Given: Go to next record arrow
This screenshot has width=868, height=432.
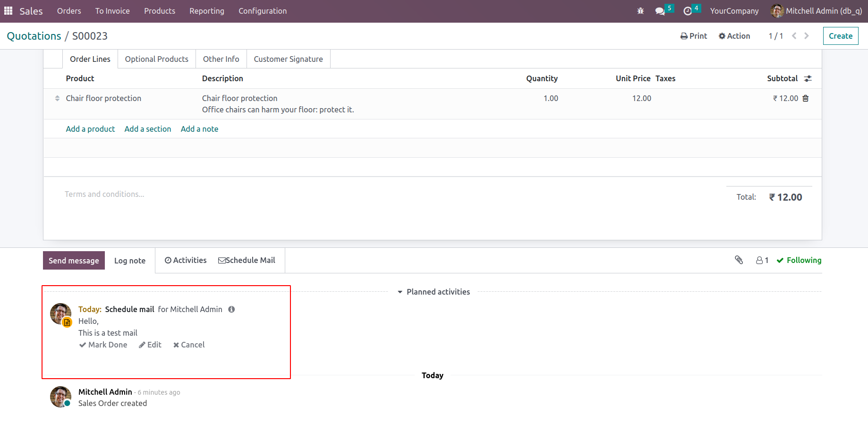Looking at the screenshot, I should [807, 36].
